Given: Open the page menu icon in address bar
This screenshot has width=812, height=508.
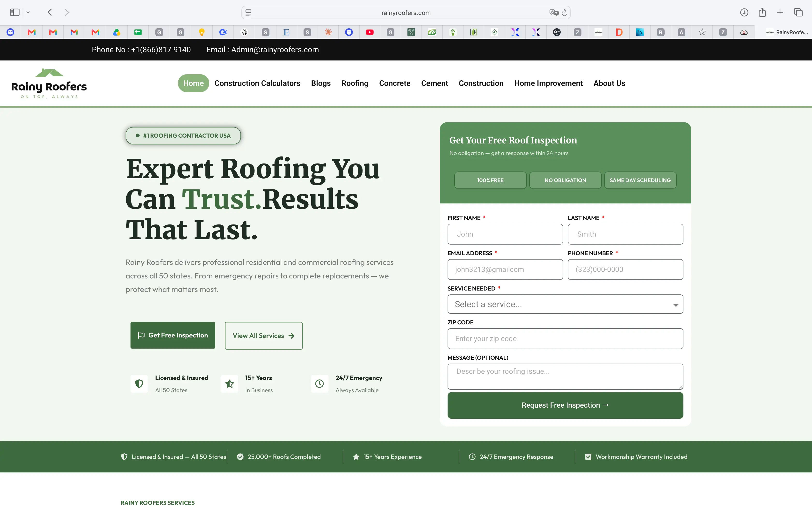Looking at the screenshot, I should tap(248, 13).
